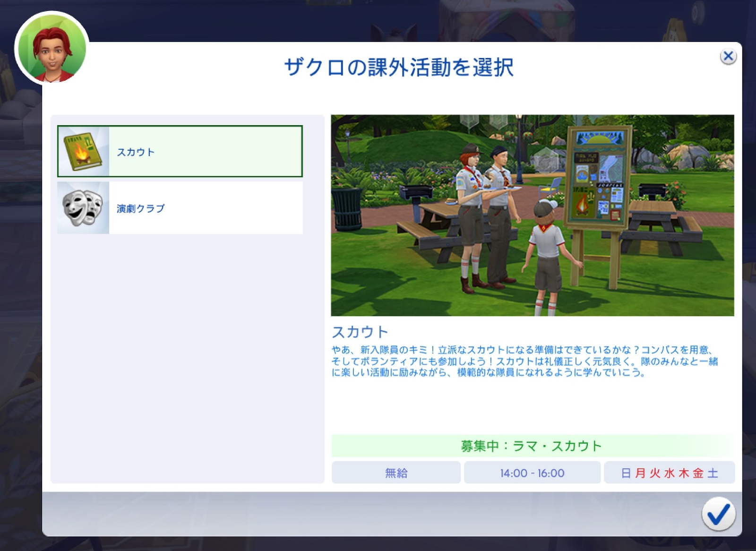Image resolution: width=756 pixels, height=551 pixels.
Task: Click the scout activity preview image
Action: (x=533, y=215)
